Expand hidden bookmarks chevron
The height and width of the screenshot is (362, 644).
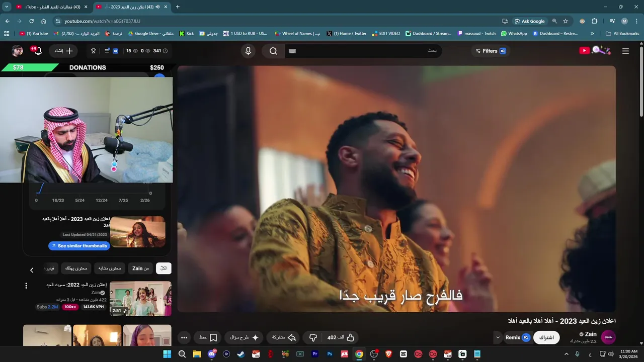tap(592, 34)
